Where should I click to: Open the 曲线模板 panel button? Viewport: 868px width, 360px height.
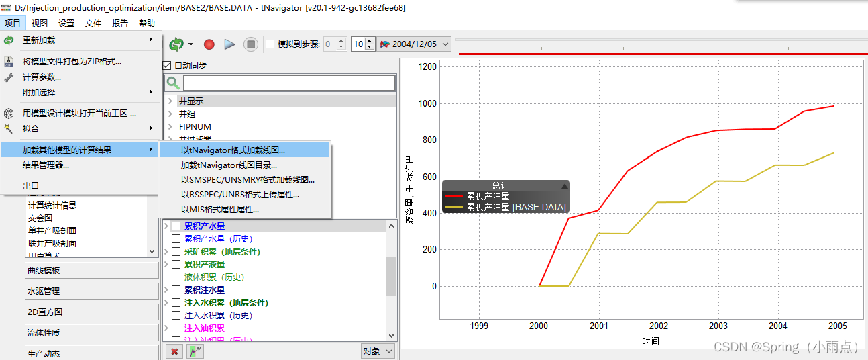click(x=91, y=270)
